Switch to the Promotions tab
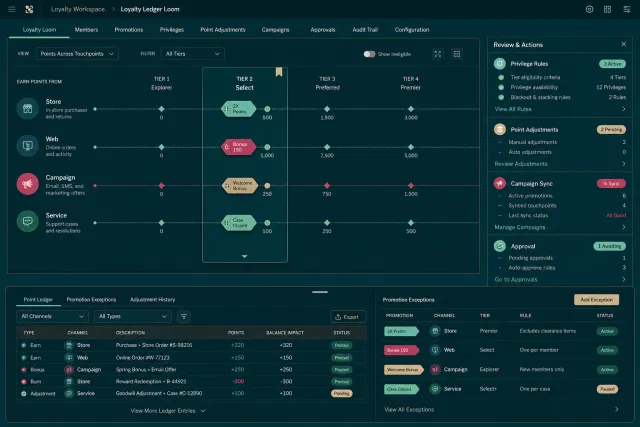Viewport: 640px width, 427px height. point(129,30)
